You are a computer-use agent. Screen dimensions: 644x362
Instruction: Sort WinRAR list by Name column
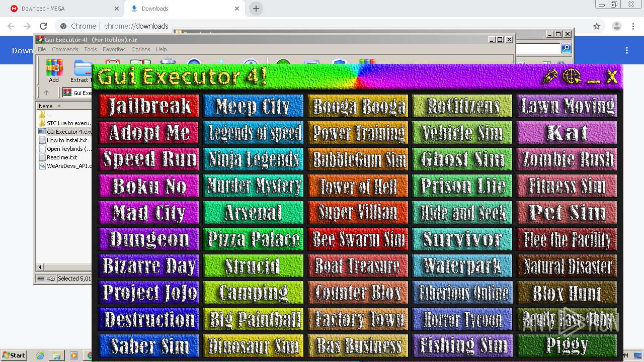point(64,106)
